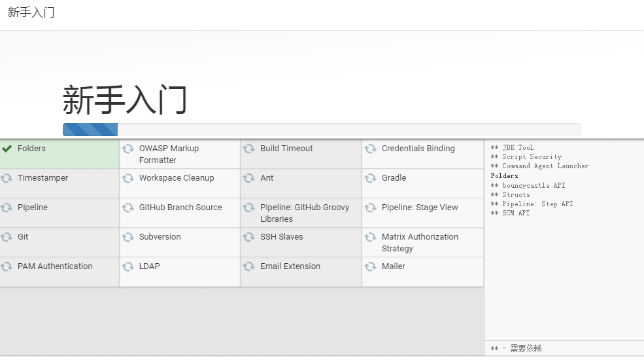644x362 pixels.
Task: Select the Pipeline: GitHub Groovy Libraries label
Action: pos(305,213)
